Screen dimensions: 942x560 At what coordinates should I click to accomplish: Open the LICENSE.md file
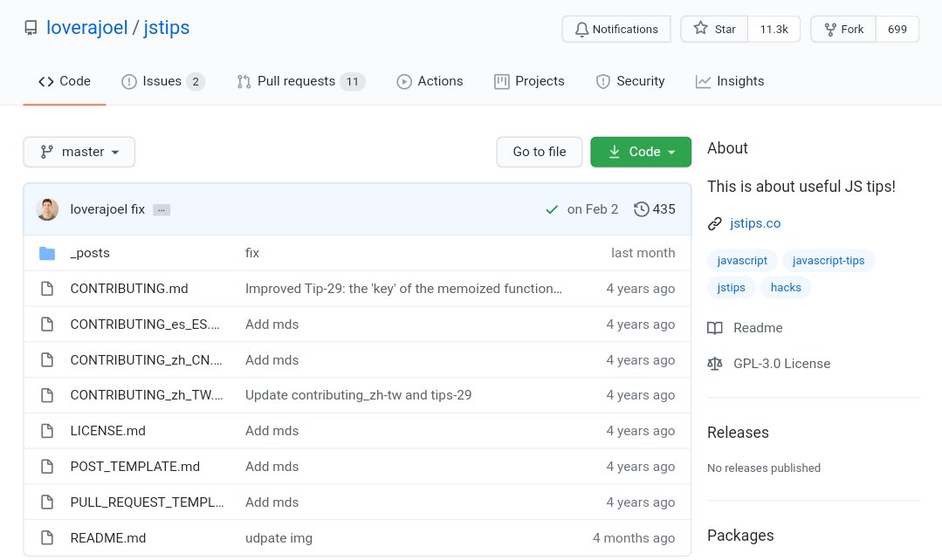pyautogui.click(x=108, y=431)
